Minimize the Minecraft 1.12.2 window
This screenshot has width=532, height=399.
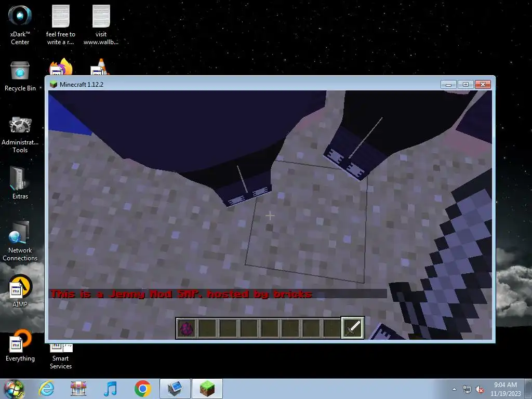[448, 85]
